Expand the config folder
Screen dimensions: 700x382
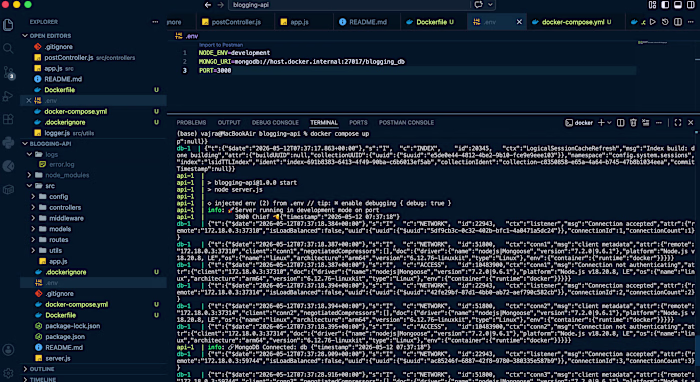93,196
